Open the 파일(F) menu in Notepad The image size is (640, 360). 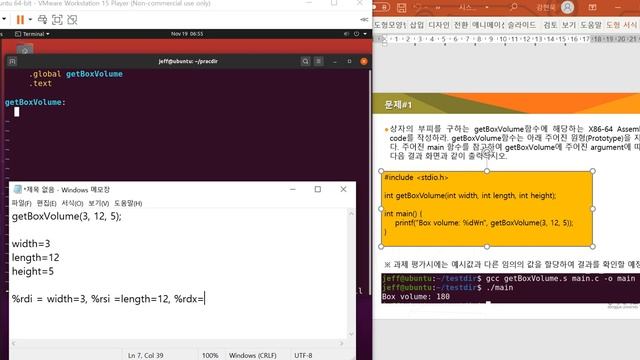pyautogui.click(x=22, y=203)
